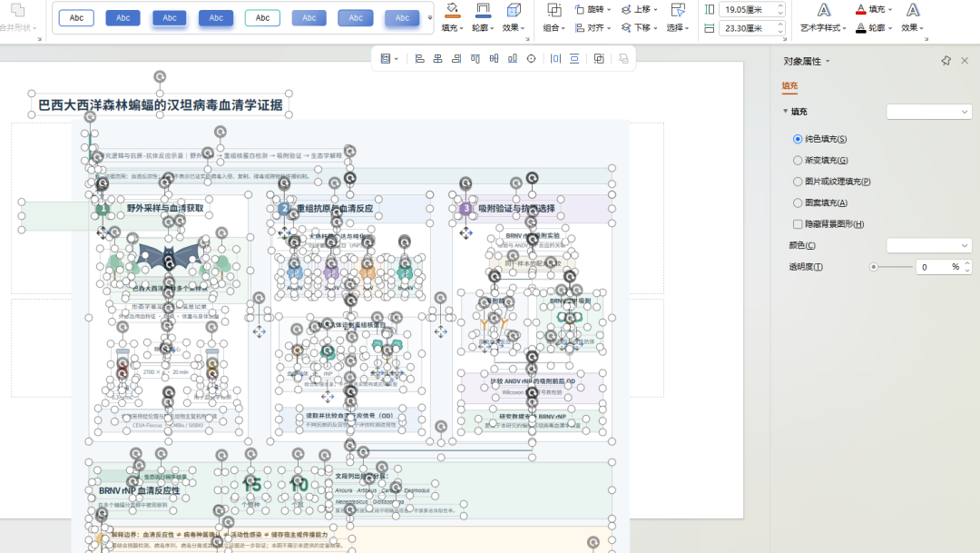980x553 pixels.
Task: Click align top icon in floating toolbar
Action: [x=475, y=59]
